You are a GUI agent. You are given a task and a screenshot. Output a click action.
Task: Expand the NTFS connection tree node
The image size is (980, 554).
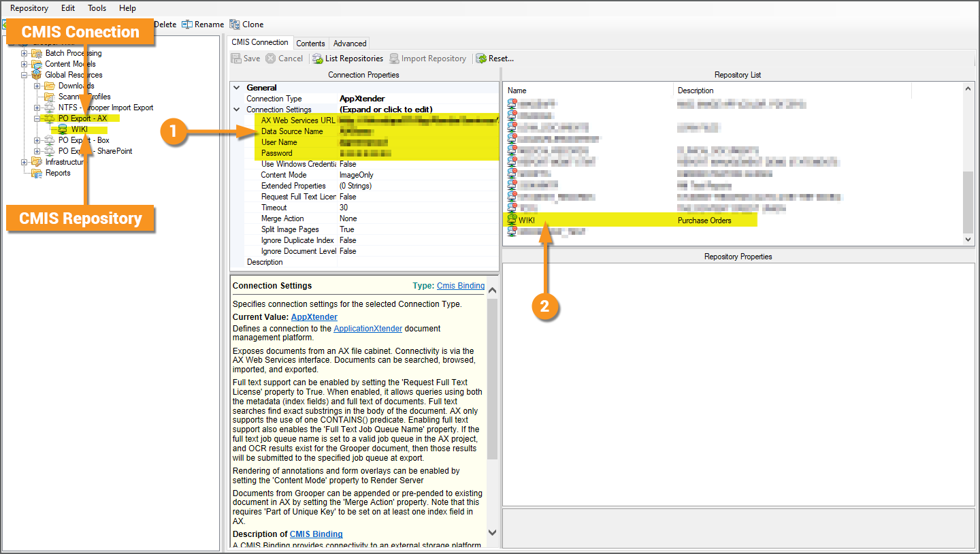[x=37, y=108]
